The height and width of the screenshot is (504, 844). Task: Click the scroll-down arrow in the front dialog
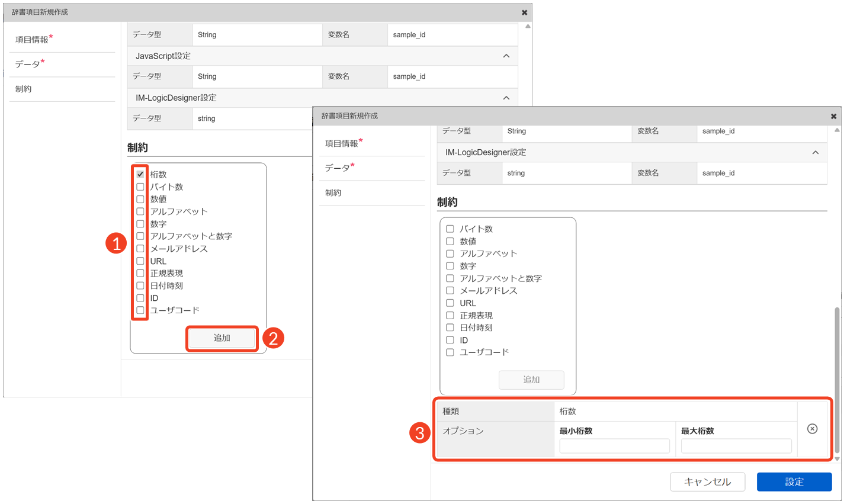837,459
